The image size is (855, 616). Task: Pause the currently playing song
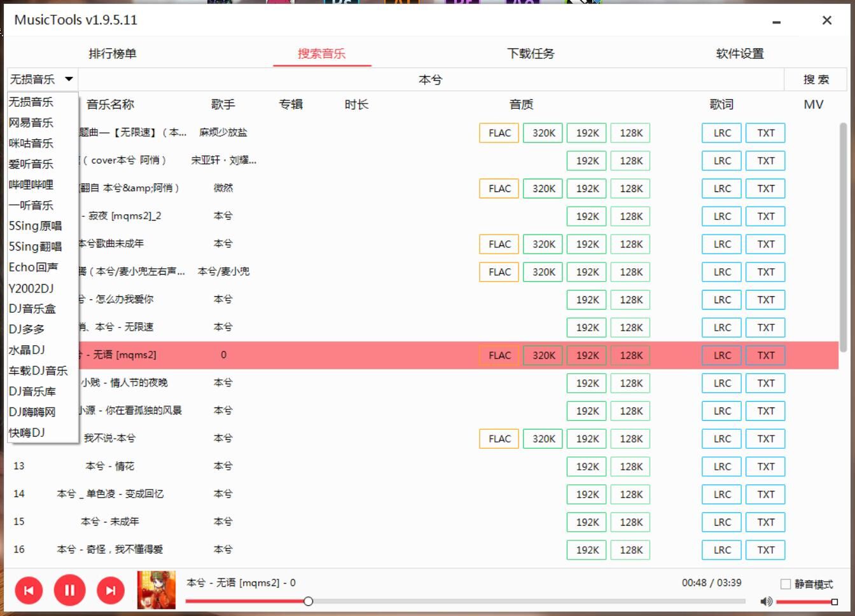click(x=69, y=591)
